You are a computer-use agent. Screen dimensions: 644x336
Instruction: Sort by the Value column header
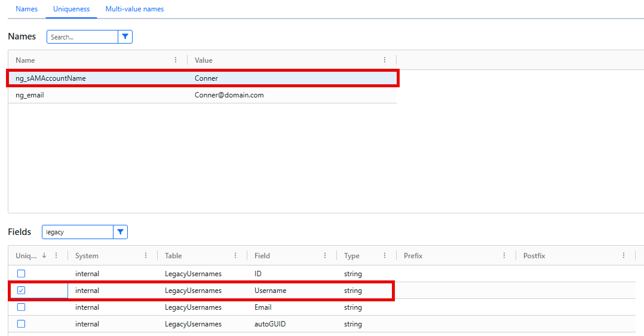(x=203, y=60)
